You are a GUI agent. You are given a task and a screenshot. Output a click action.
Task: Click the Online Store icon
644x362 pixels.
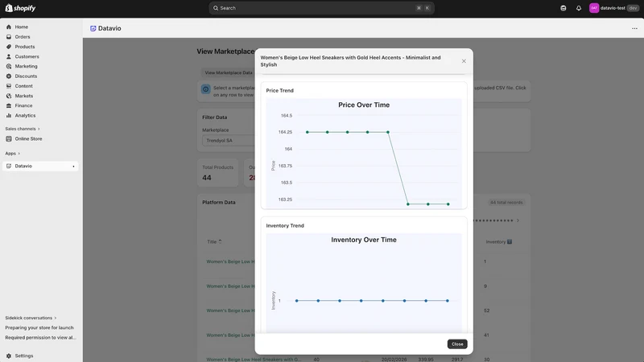pos(9,138)
